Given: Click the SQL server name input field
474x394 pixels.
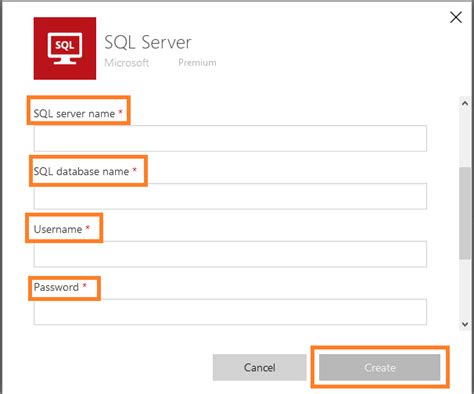Looking at the screenshot, I should (230, 138).
